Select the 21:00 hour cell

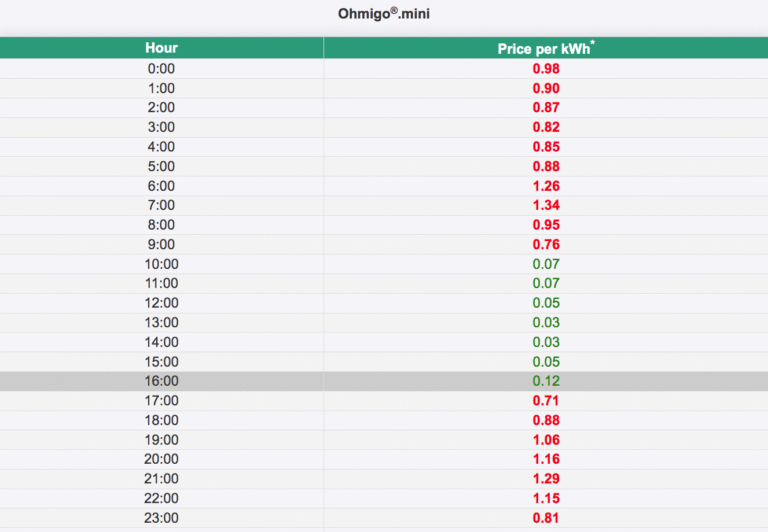[x=161, y=479]
